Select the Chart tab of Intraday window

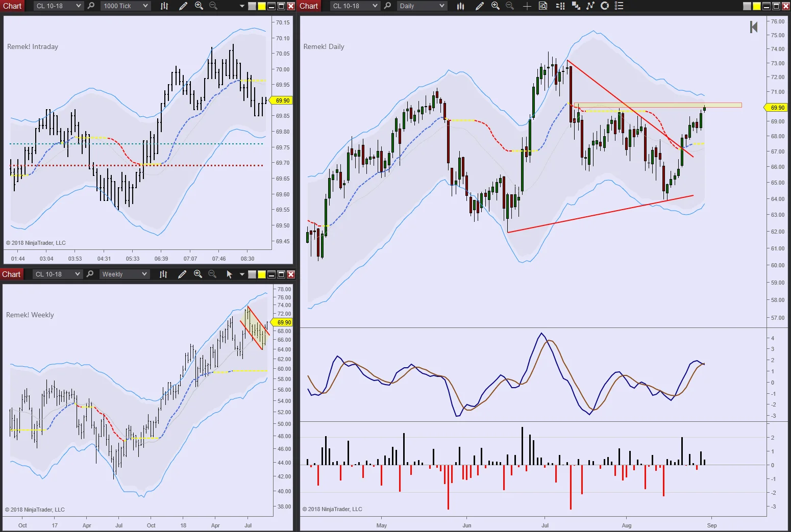pos(12,6)
